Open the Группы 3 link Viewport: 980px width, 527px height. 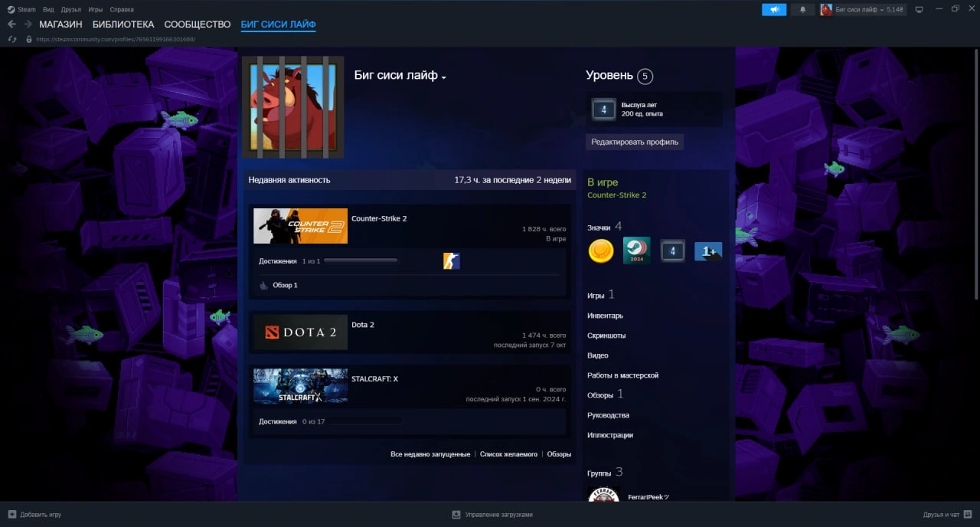[605, 473]
